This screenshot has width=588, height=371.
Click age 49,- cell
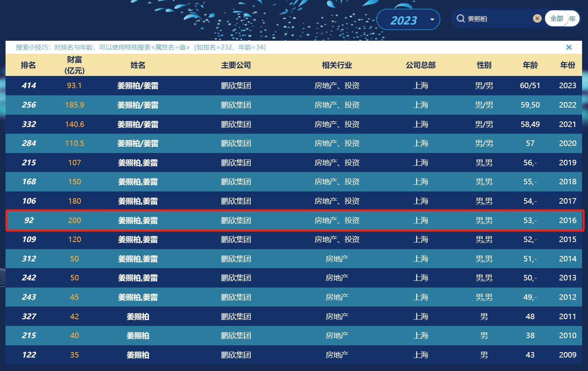530,297
